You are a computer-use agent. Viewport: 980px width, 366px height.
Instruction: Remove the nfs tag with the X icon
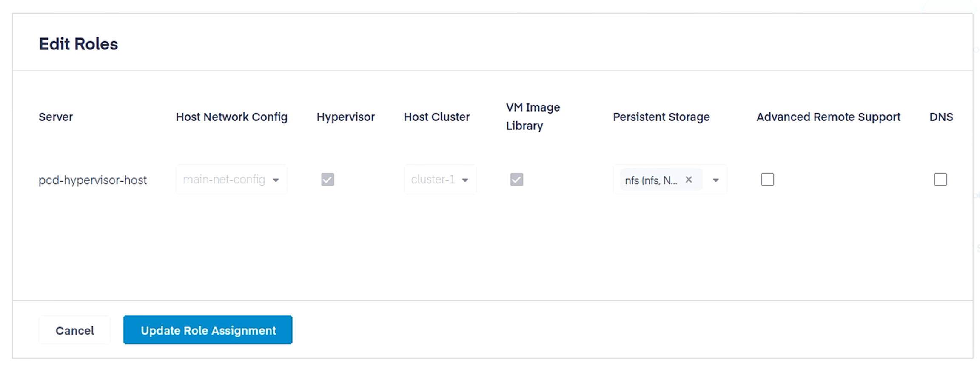(689, 180)
